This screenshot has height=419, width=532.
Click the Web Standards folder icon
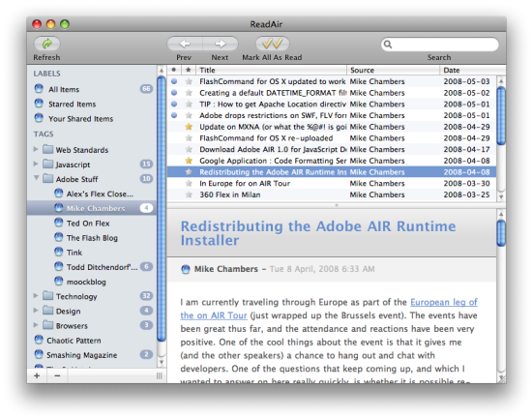click(48, 149)
